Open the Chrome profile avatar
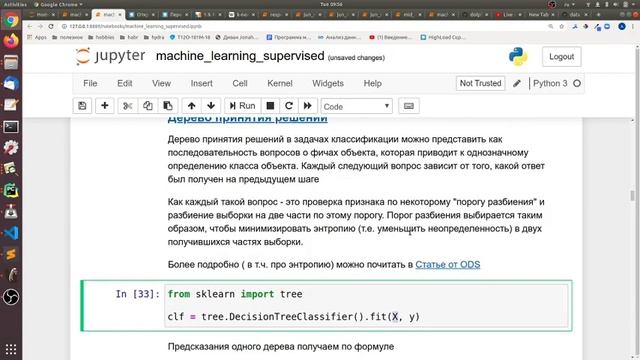The height and width of the screenshot is (360, 640). 622,26
